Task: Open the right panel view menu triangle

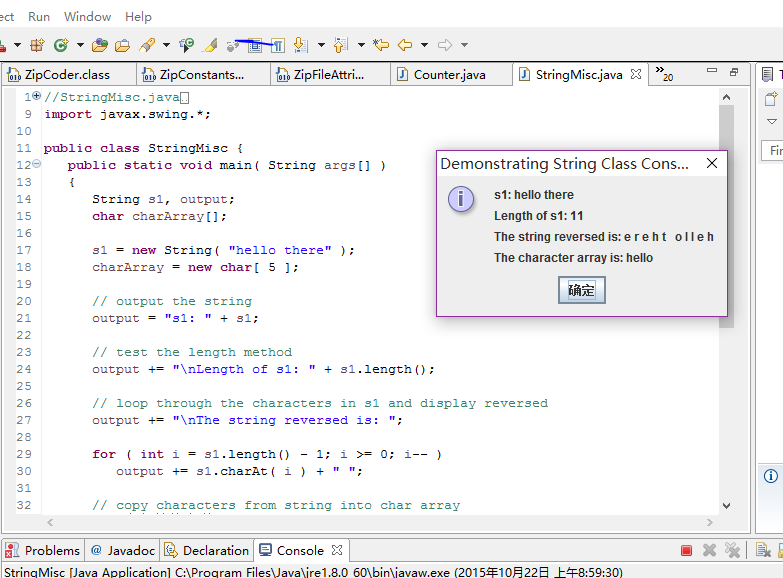Action: click(772, 121)
